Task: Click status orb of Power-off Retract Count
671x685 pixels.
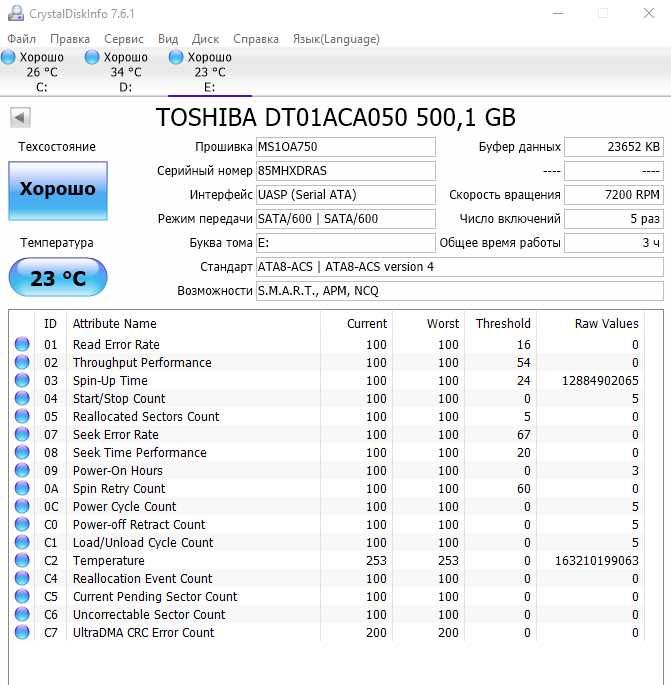Action: coord(22,524)
